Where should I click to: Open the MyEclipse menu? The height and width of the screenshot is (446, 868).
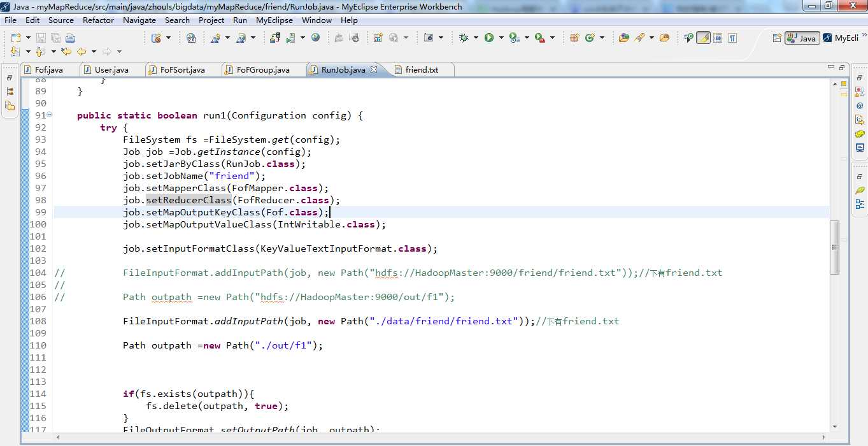274,20
